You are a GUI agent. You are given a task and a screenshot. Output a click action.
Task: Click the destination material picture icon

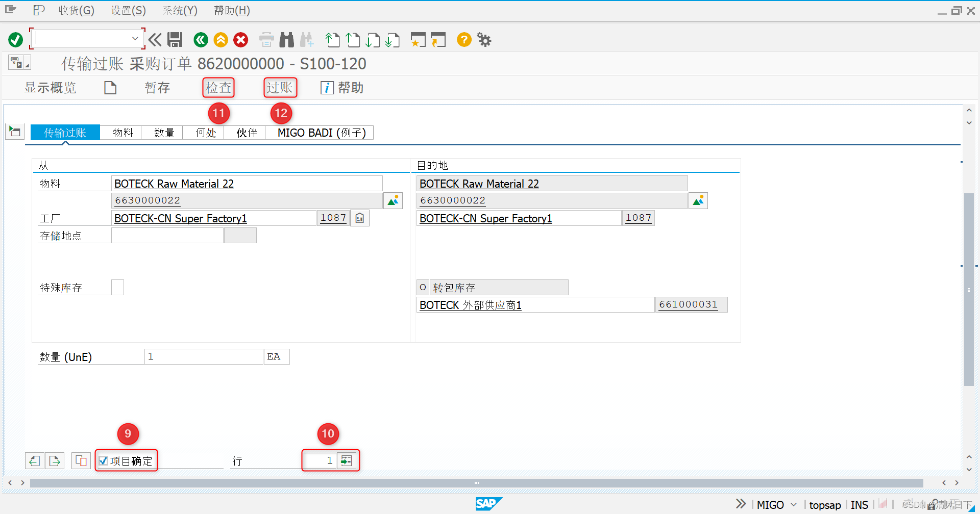point(698,200)
